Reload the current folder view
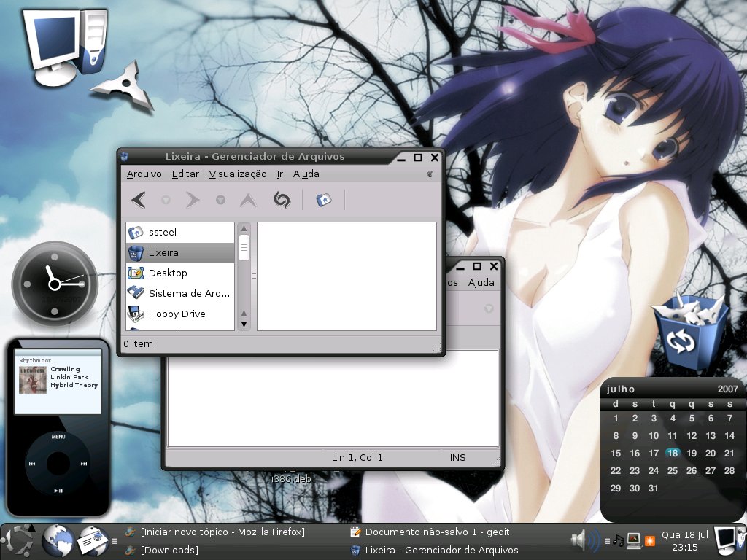Screen dimensions: 747x560 coord(282,200)
